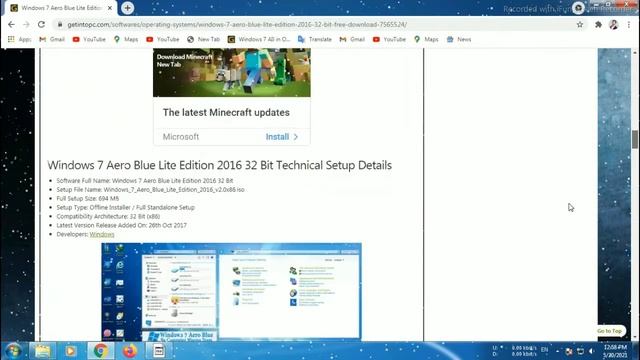This screenshot has height=360, width=640.
Task: Click the Go to Top button
Action: [609, 331]
